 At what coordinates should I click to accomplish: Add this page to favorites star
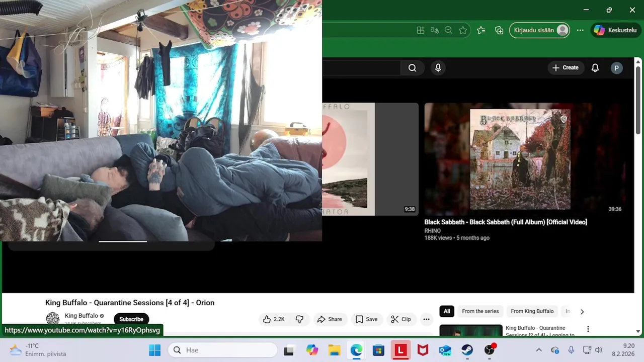point(463,30)
